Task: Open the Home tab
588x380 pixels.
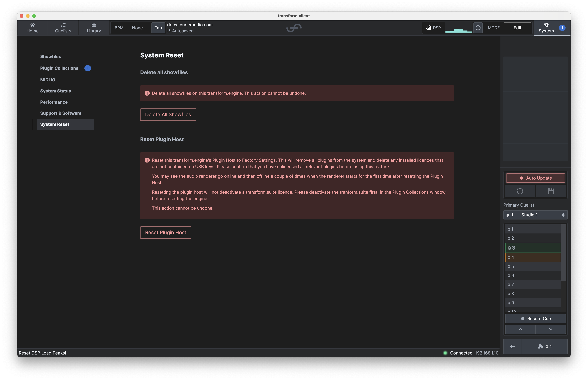Action: (32, 28)
